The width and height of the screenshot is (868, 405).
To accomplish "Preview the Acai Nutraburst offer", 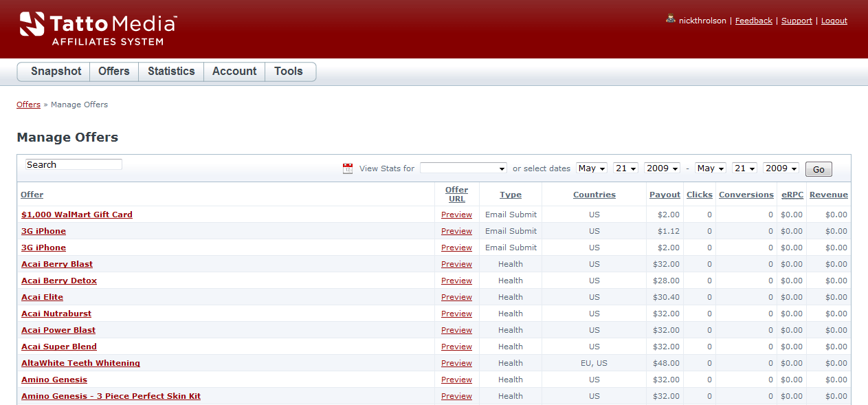I will coord(456,314).
